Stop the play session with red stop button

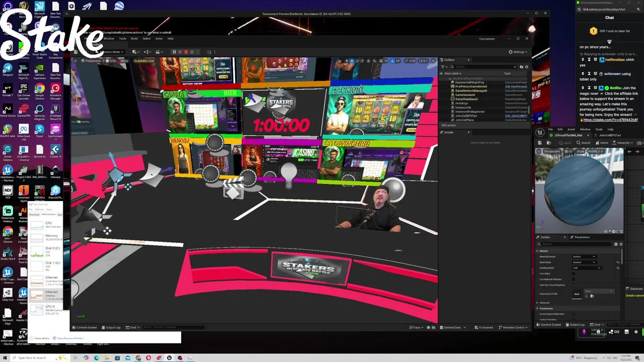(186, 52)
